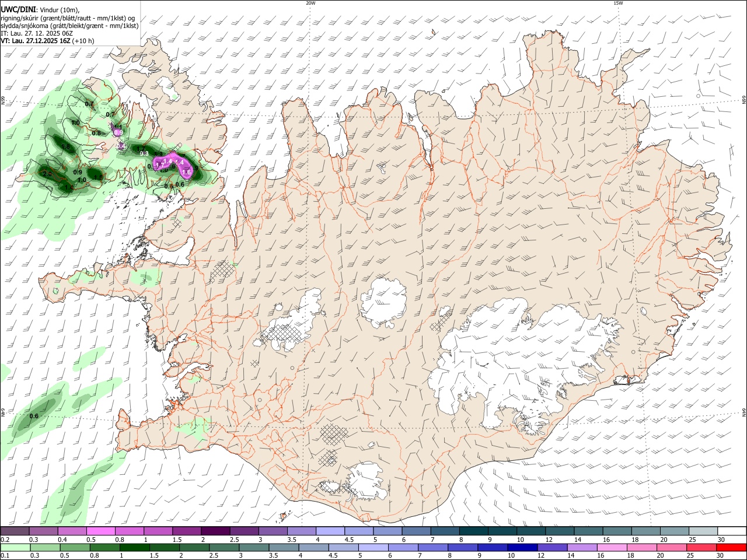747x560 pixels.
Task: Pick the light purple 14 swatch in the rain legend
Action: 582,547
